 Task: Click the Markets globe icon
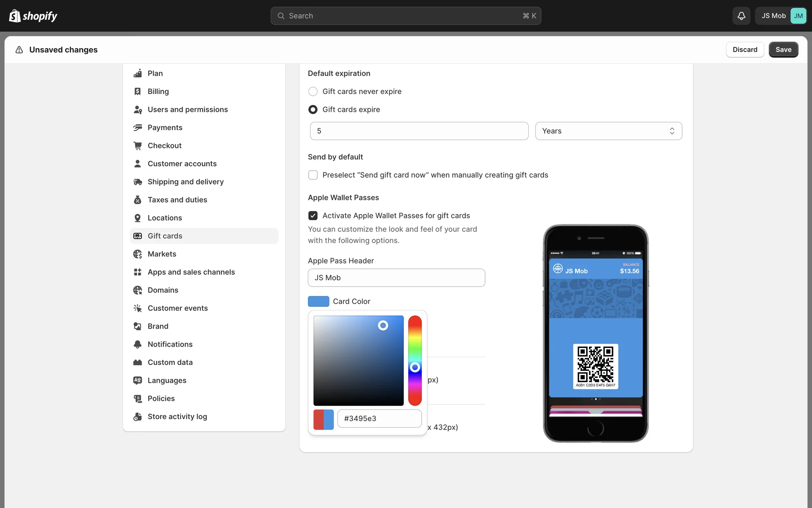tap(137, 254)
